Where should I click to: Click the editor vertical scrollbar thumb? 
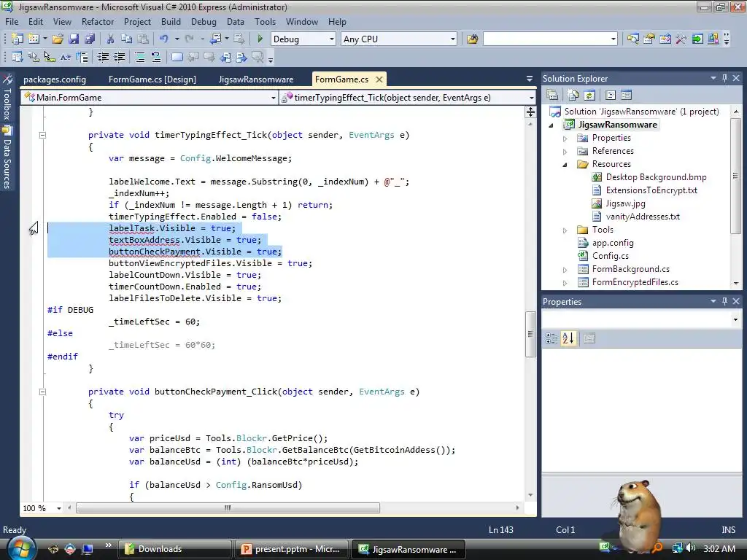pyautogui.click(x=530, y=334)
